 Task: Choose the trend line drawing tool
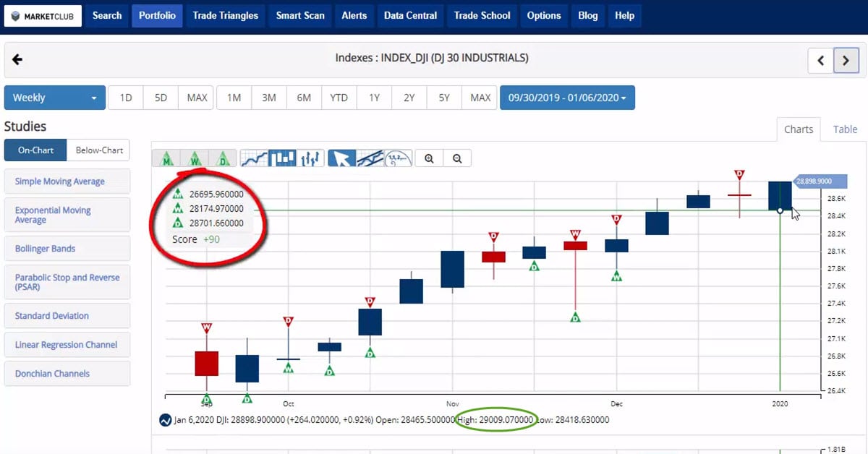tap(370, 158)
